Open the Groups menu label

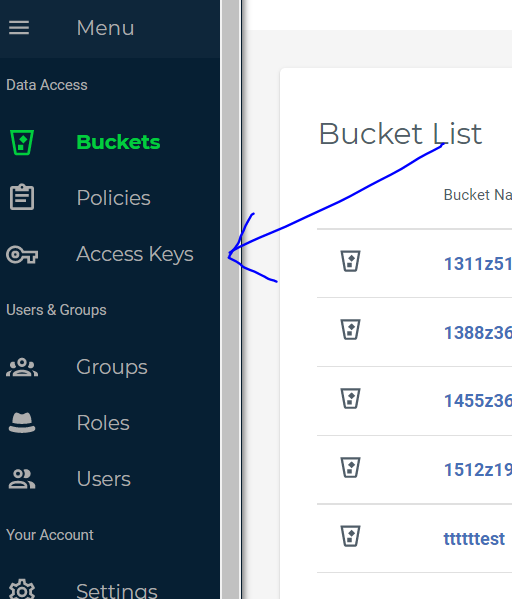click(x=112, y=367)
